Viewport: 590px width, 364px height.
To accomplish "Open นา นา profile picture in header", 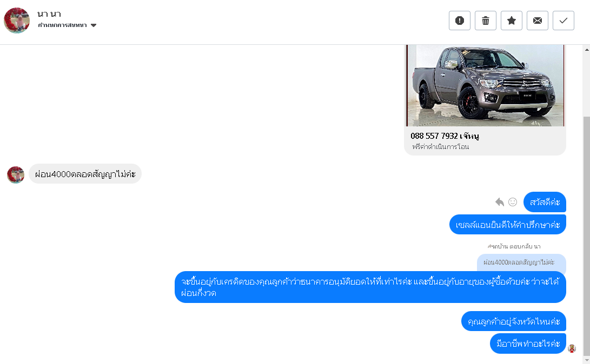I will tap(17, 21).
